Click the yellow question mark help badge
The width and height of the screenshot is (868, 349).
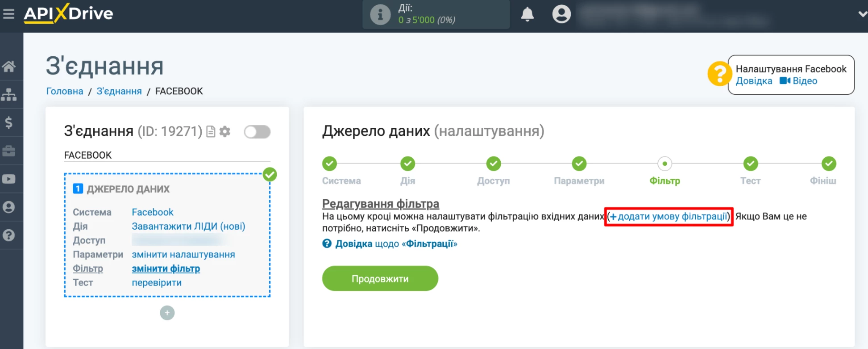[x=719, y=74]
